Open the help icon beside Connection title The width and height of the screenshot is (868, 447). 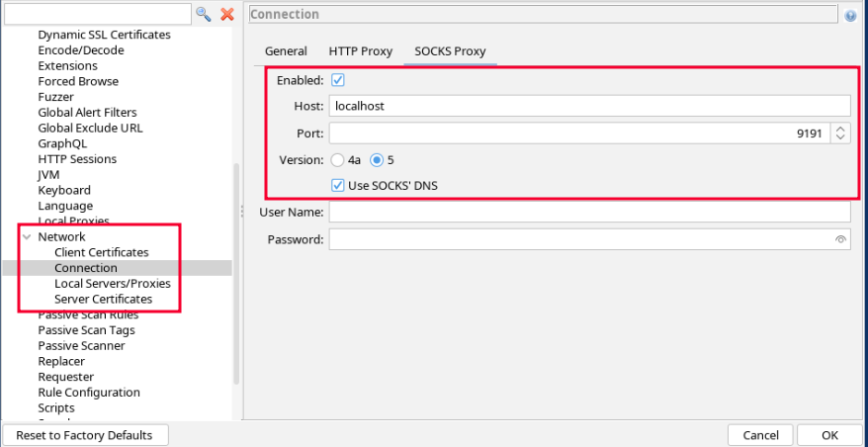point(850,16)
